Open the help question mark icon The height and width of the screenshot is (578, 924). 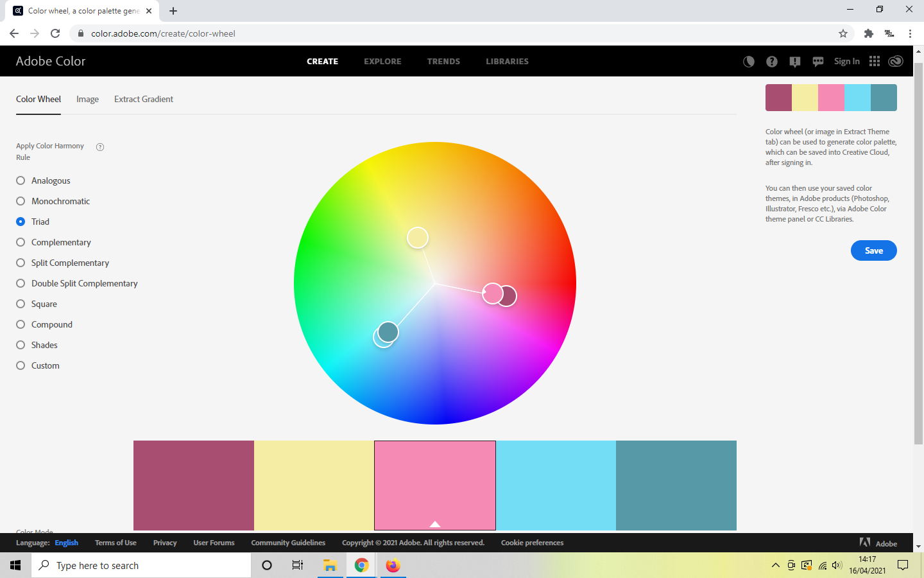pyautogui.click(x=772, y=62)
